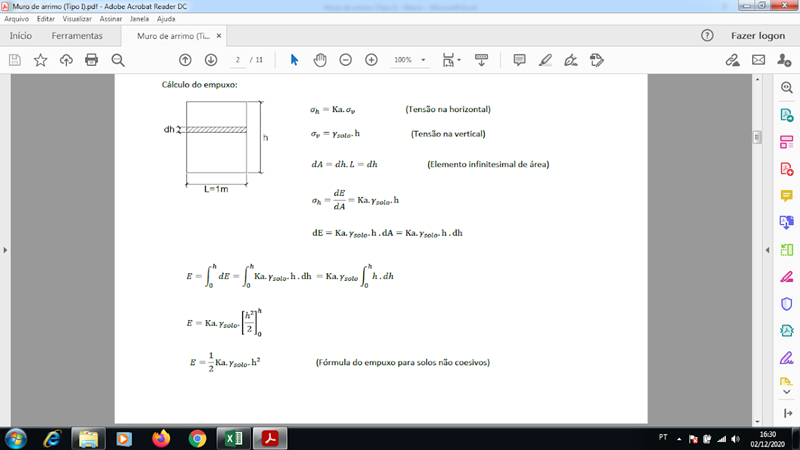Open the Windows Start button
This screenshot has height=450, width=800.
point(16,439)
